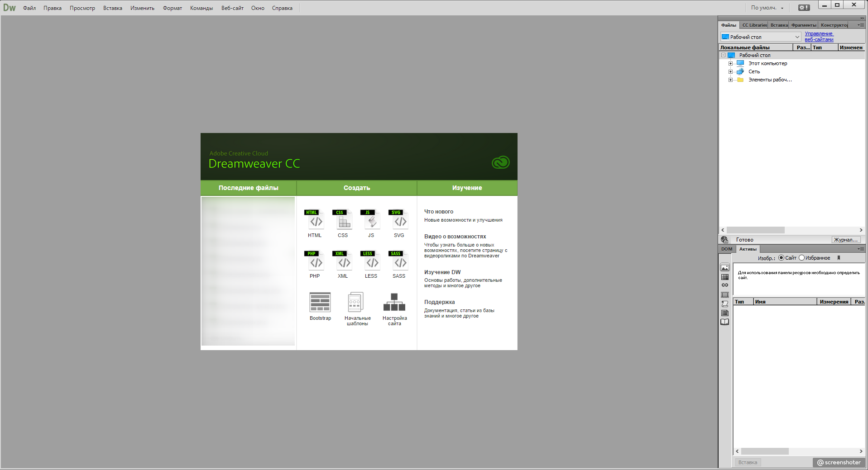
Task: Select the Этот компьютер tree item
Action: coord(767,63)
